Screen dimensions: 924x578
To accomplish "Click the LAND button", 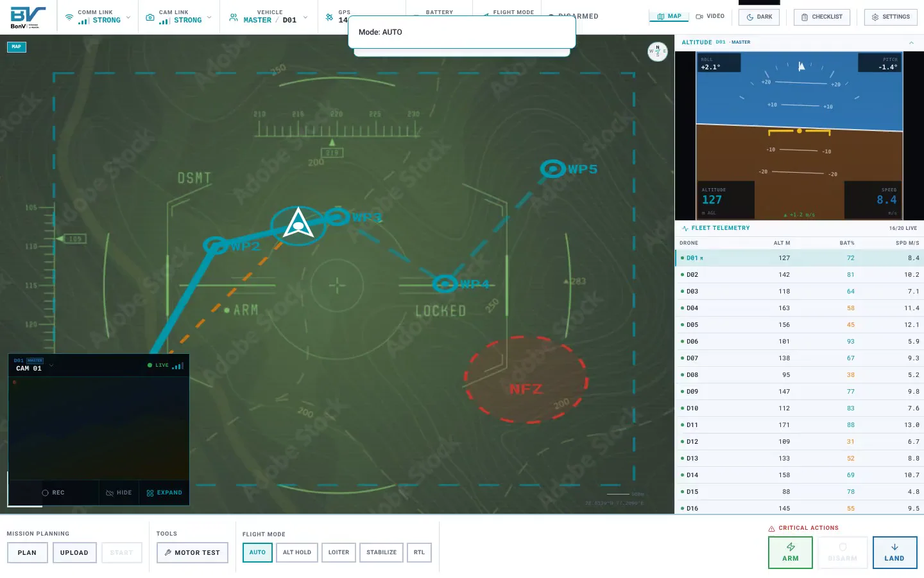I will [x=894, y=552].
